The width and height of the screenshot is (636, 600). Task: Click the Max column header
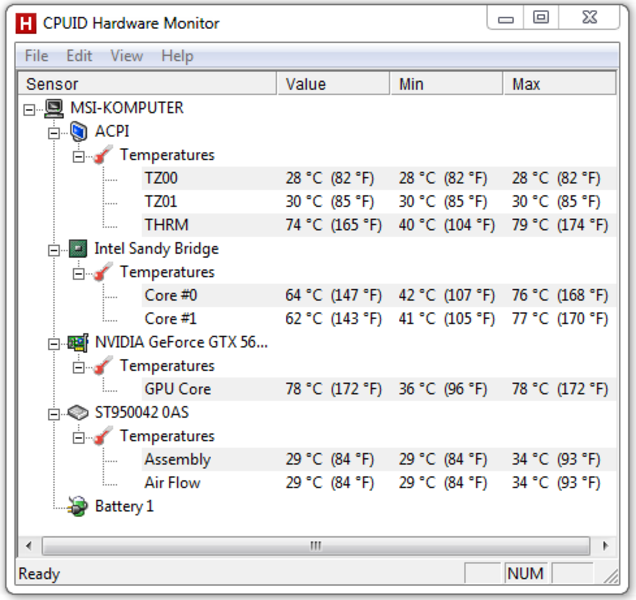coord(560,84)
